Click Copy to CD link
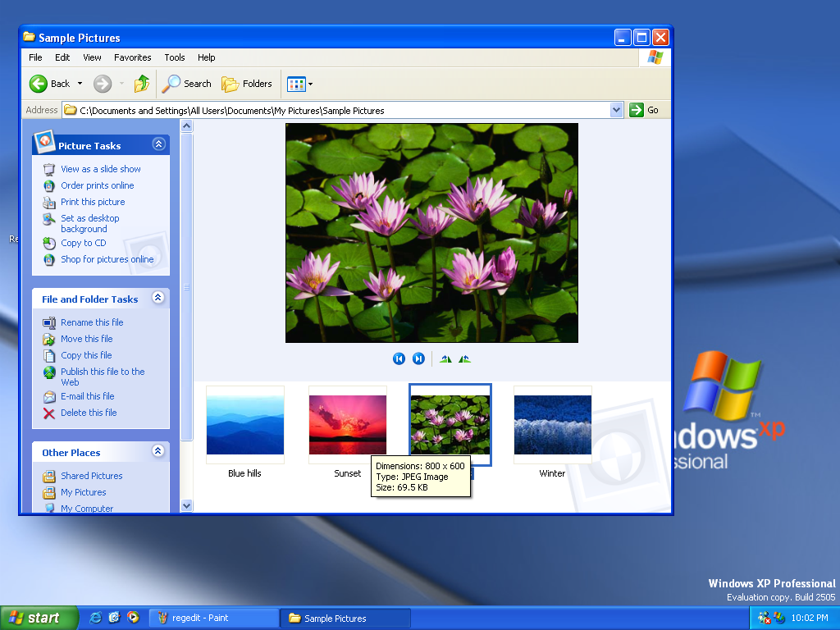 (x=84, y=243)
